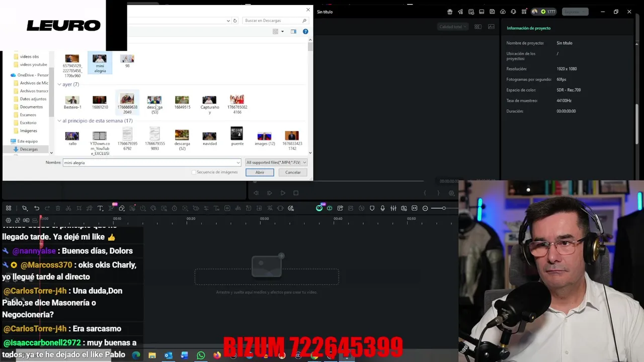The image size is (644, 362).
Task: Click track settings gear icon at timeline left
Action: [x=8, y=220]
